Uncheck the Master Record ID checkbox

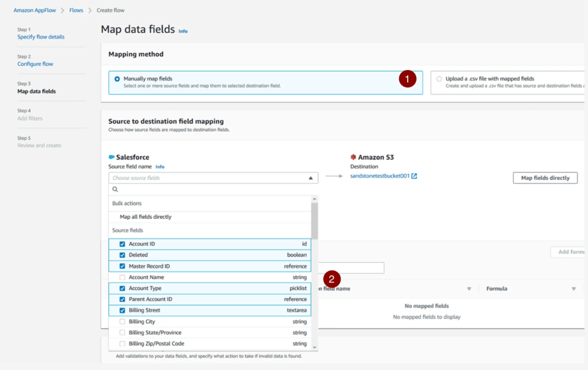click(122, 266)
